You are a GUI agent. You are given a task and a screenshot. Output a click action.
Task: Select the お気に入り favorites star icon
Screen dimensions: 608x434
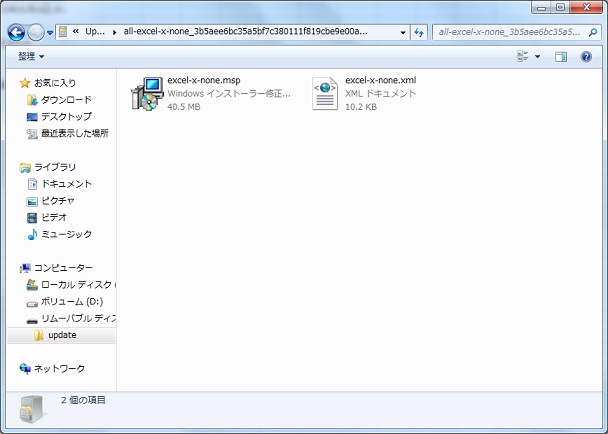coord(25,83)
